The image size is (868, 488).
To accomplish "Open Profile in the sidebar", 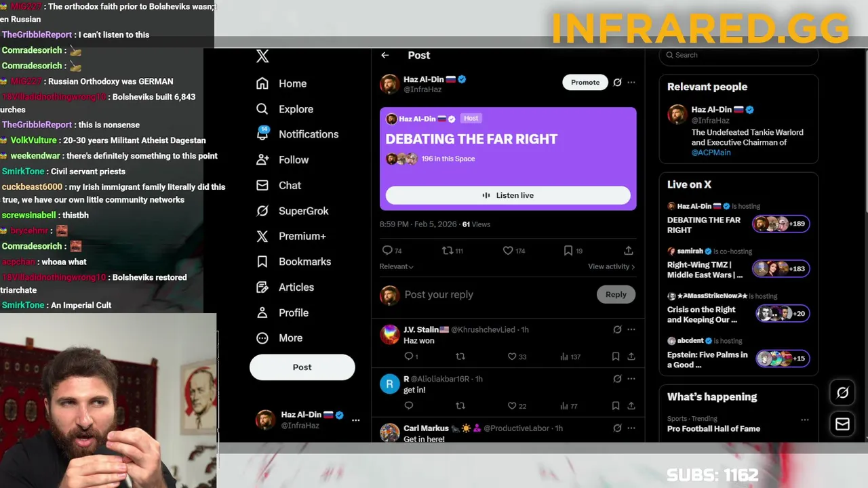I will pos(282,312).
